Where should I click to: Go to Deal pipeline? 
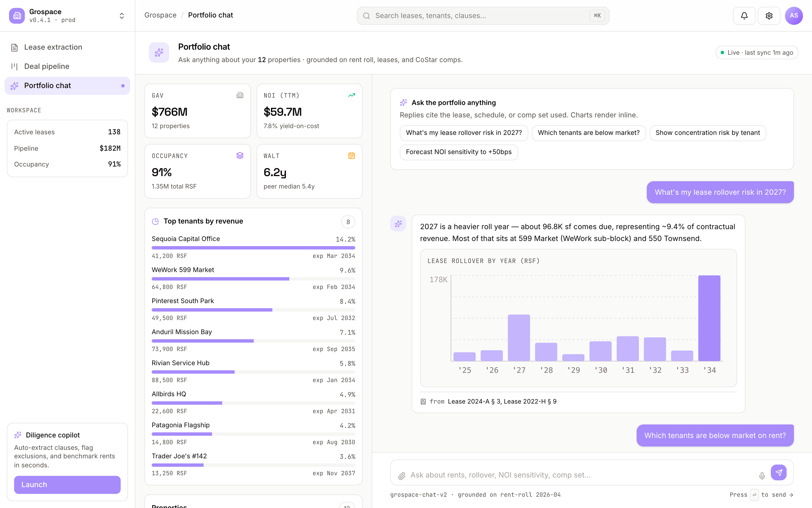click(x=67, y=67)
